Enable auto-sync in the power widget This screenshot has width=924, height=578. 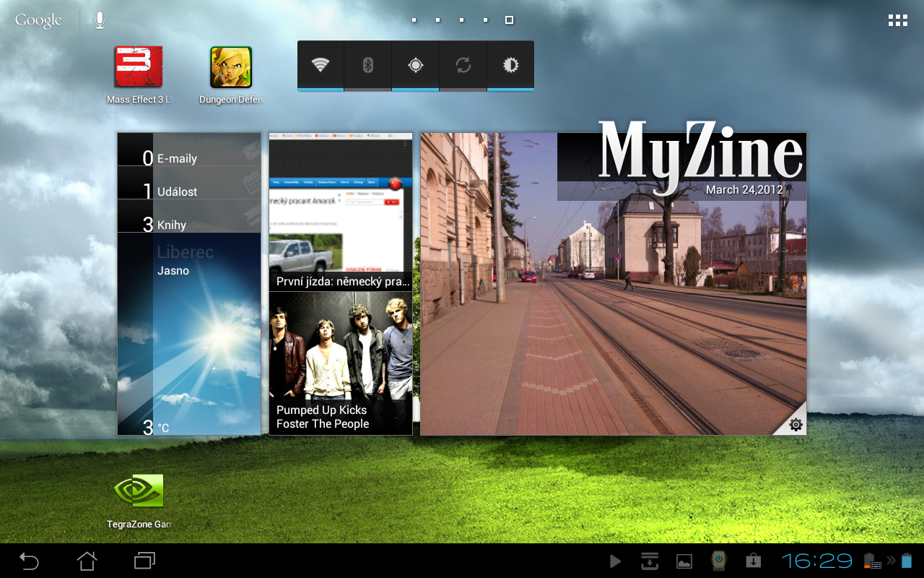pos(463,65)
